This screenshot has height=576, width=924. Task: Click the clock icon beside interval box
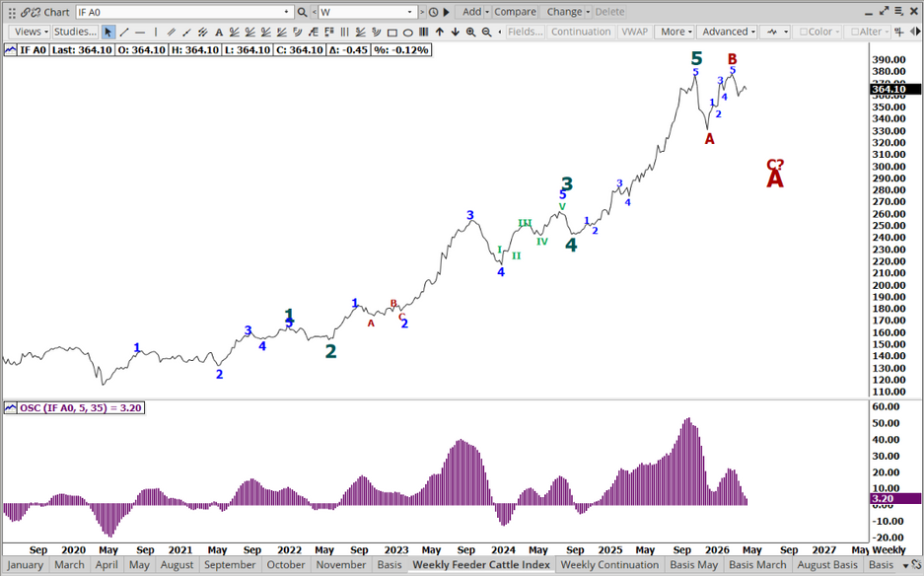click(434, 12)
